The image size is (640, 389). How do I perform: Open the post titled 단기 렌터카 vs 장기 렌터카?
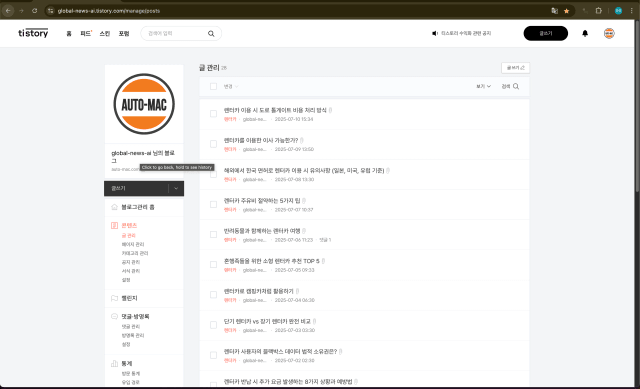267,322
